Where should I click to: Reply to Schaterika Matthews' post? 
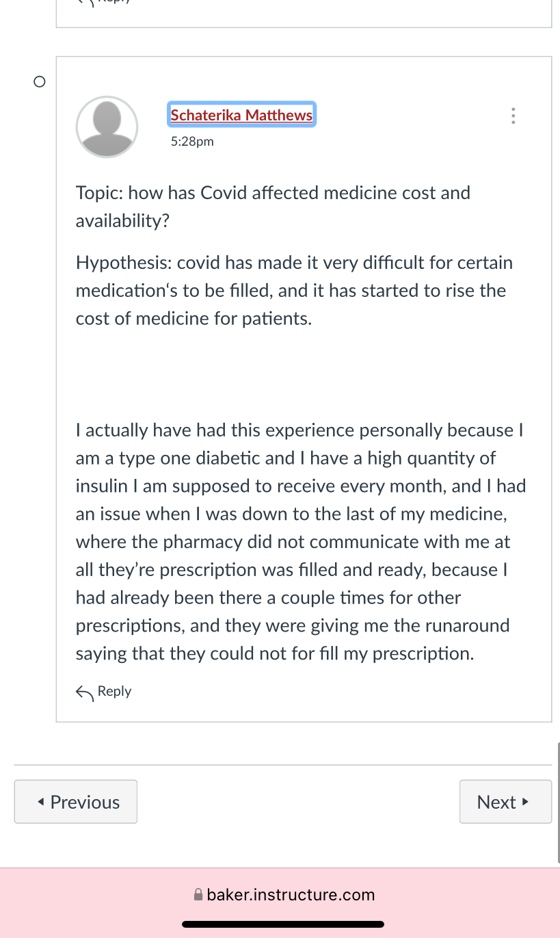pos(104,692)
